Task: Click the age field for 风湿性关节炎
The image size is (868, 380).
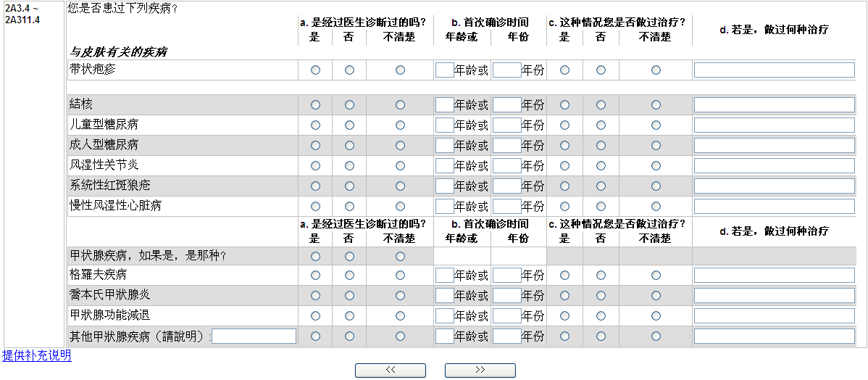Action: 444,166
